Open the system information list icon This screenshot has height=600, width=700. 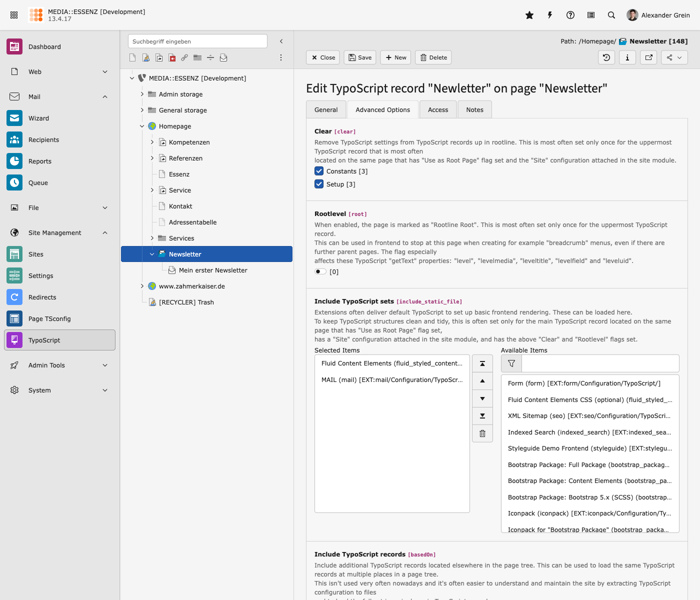tap(591, 15)
